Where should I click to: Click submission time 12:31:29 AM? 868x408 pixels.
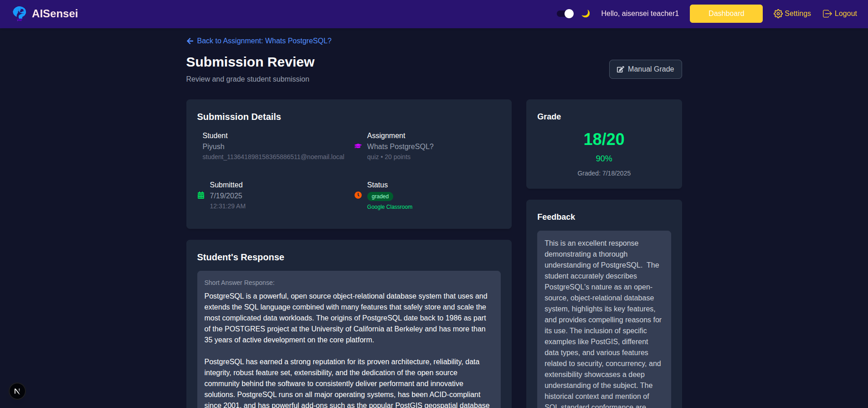click(x=227, y=206)
